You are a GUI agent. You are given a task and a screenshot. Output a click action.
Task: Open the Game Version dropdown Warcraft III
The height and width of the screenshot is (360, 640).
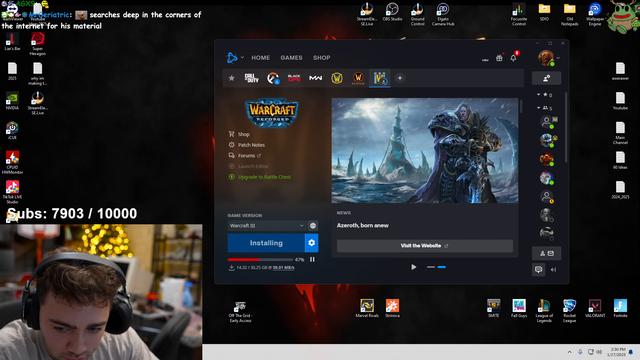[267, 226]
